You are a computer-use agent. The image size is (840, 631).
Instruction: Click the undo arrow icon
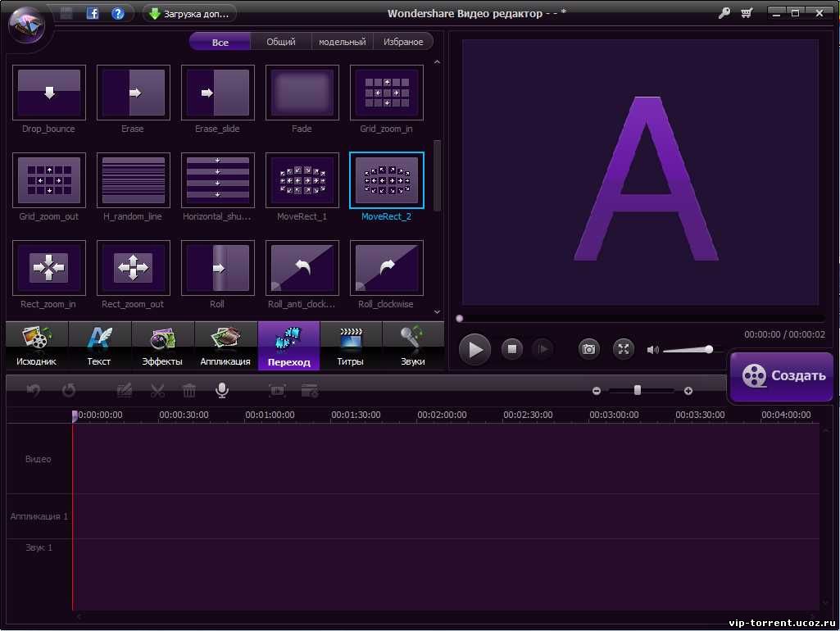pyautogui.click(x=34, y=391)
